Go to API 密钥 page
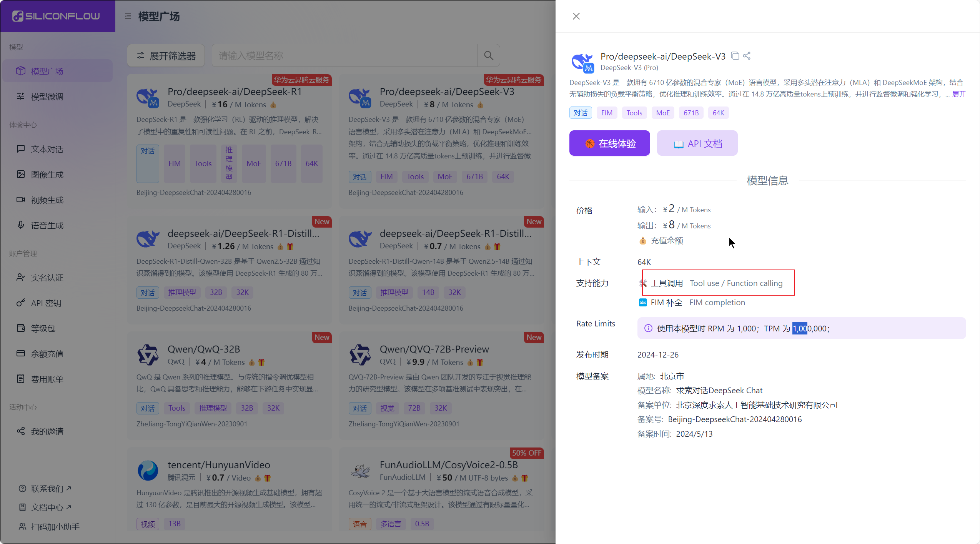Image resolution: width=980 pixels, height=544 pixels. coord(46,303)
